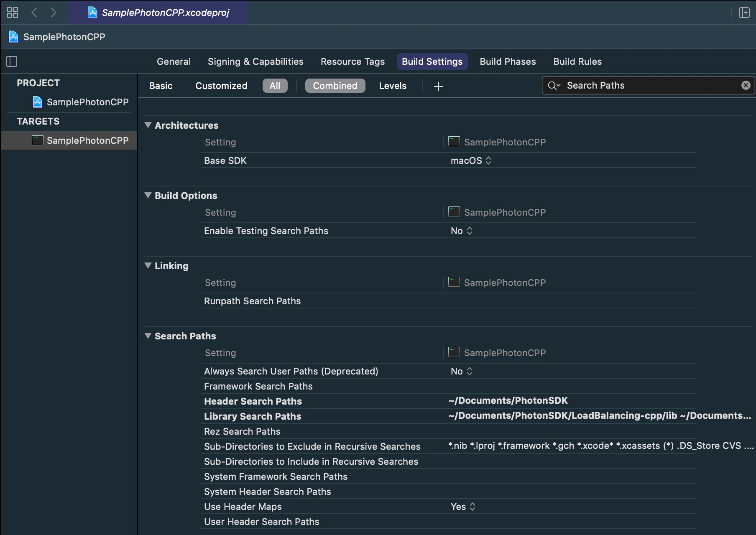Select SamplePhotonCPP.xcodeproj editor tab
This screenshot has height=535, width=756.
[x=158, y=13]
